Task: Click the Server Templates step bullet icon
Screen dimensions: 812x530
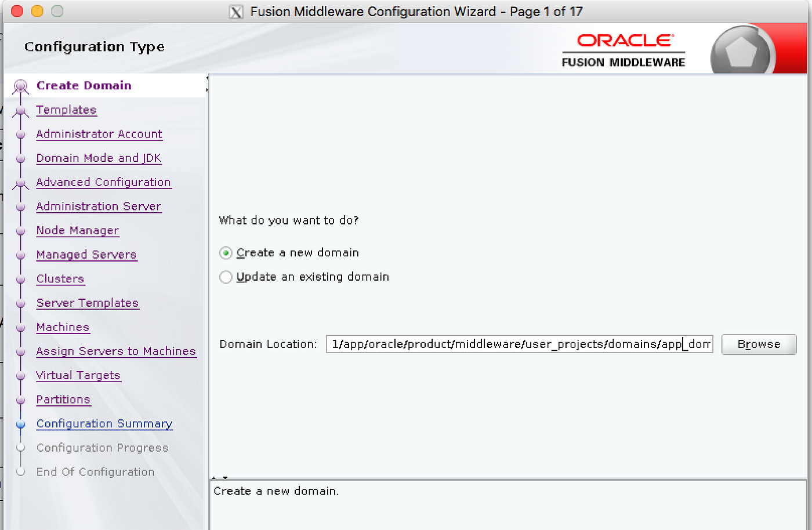Action: click(x=21, y=303)
